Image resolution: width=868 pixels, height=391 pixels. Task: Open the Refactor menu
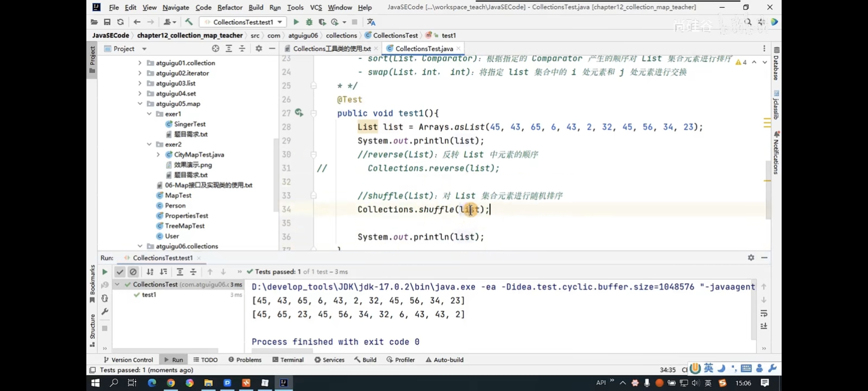click(229, 7)
